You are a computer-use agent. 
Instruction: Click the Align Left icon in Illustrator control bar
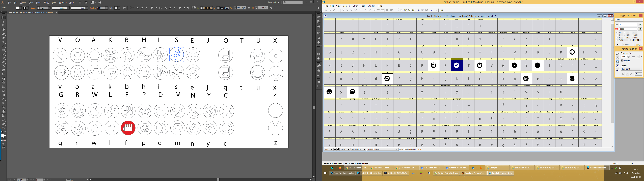138,8
